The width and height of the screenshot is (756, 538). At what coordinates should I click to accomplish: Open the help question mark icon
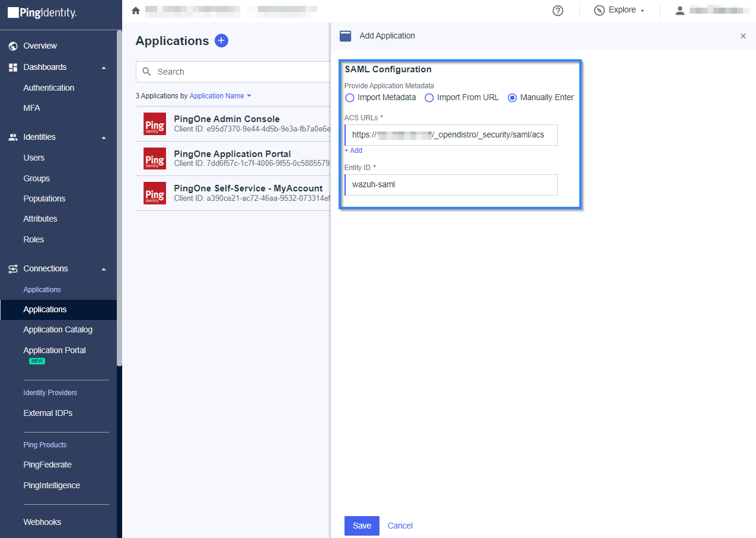pyautogui.click(x=557, y=11)
